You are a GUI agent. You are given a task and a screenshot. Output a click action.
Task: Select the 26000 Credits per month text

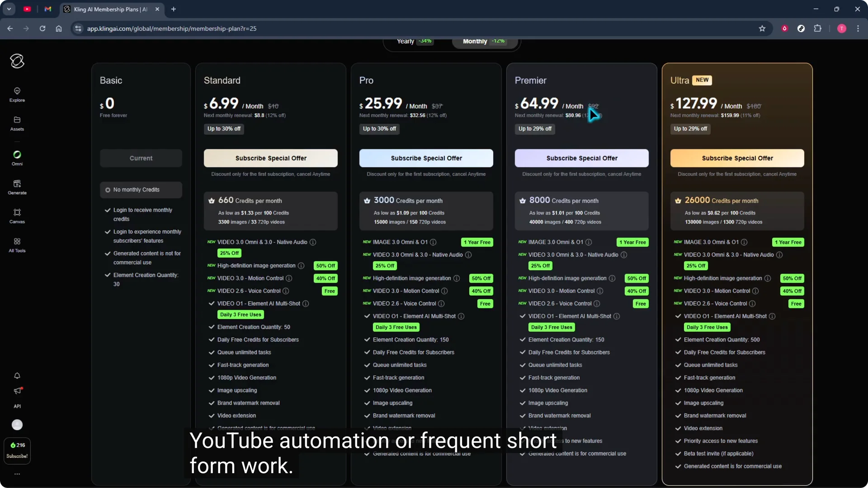[x=722, y=200]
